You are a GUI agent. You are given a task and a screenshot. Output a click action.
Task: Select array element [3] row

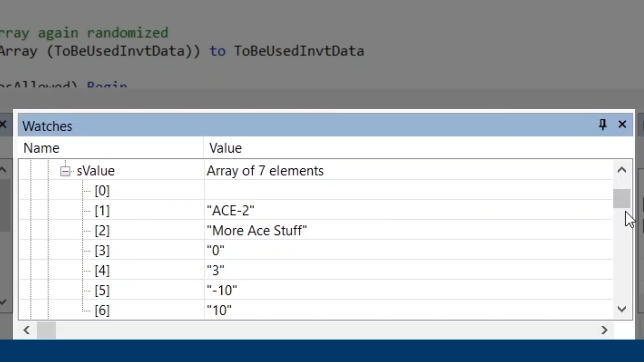tap(102, 251)
